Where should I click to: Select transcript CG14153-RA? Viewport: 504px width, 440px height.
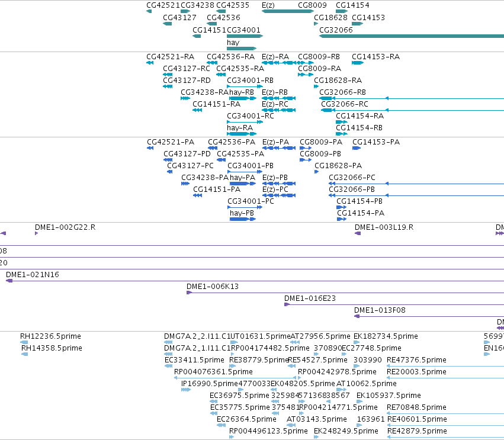(x=375, y=57)
